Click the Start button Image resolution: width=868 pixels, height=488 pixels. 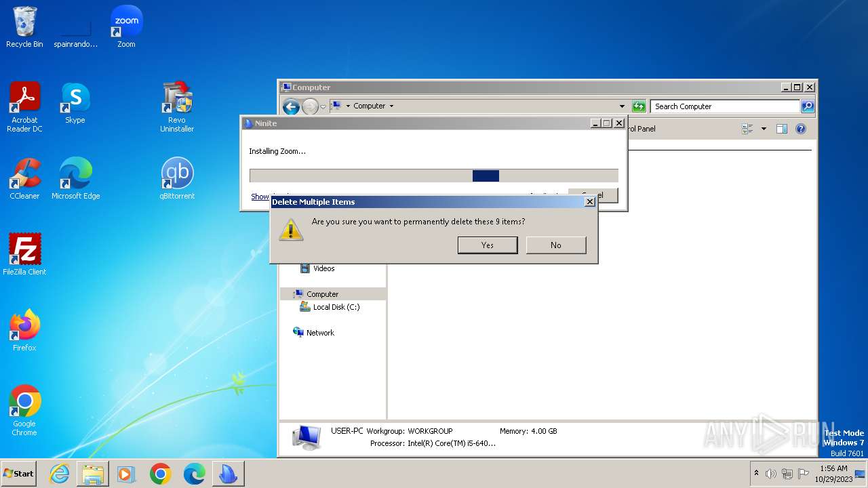(19, 474)
